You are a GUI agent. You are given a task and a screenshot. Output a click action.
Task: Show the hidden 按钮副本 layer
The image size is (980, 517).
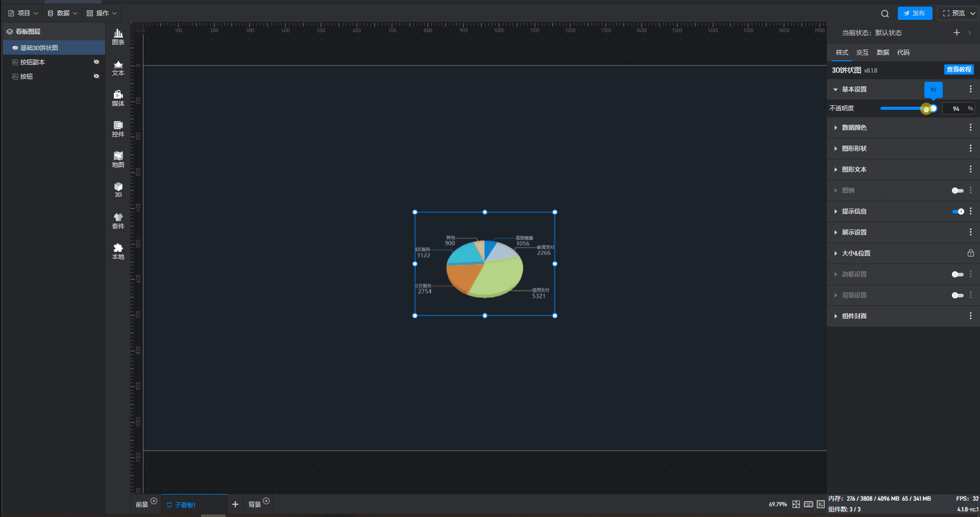96,62
